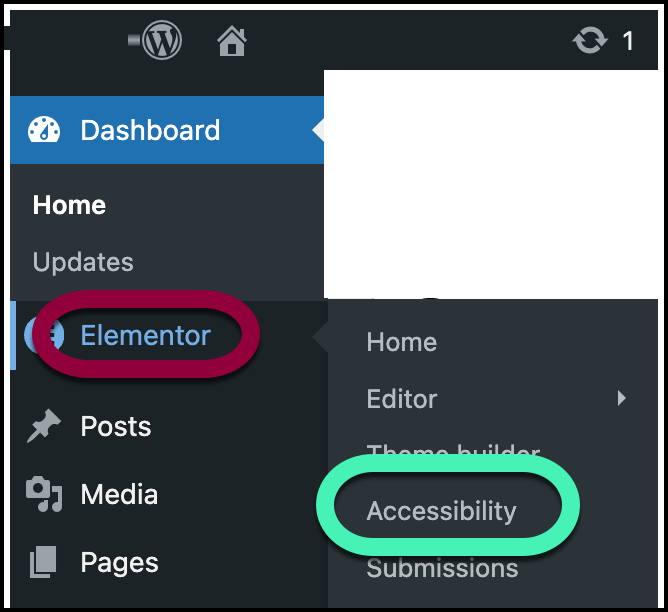Select Home in the Elementor flyout
This screenshot has height=612, width=668.
(x=402, y=342)
